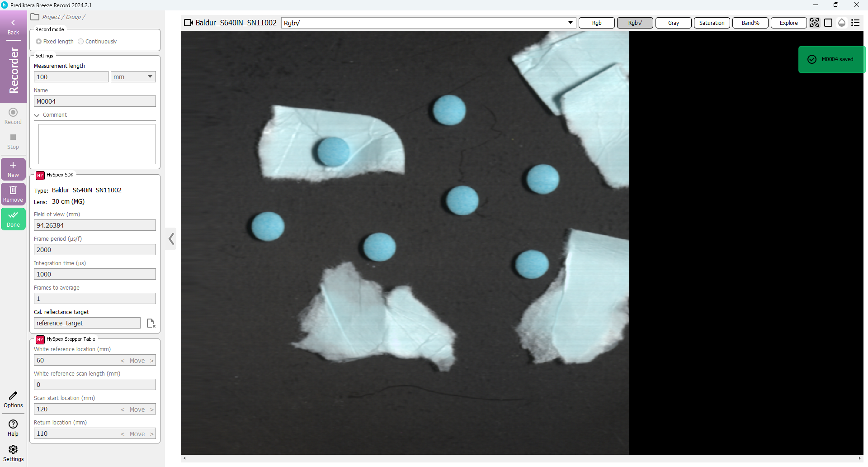Remove the current measurement
The height and width of the screenshot is (467, 868).
13,194
